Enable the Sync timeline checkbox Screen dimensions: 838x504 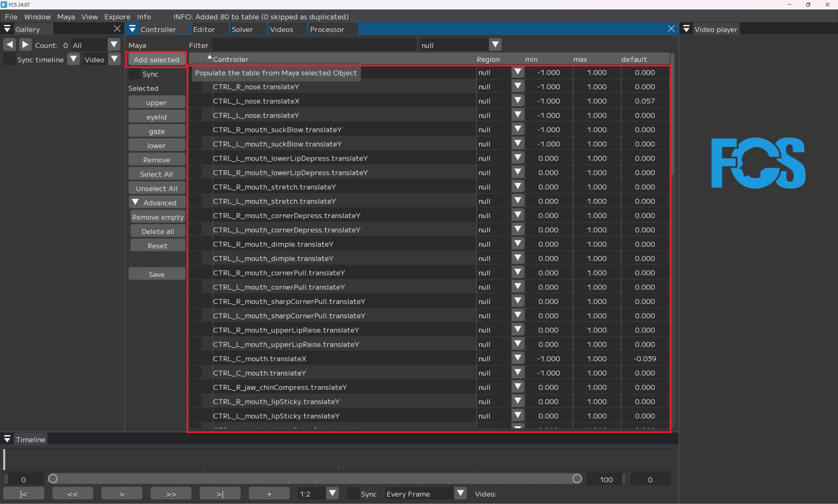pos(9,60)
